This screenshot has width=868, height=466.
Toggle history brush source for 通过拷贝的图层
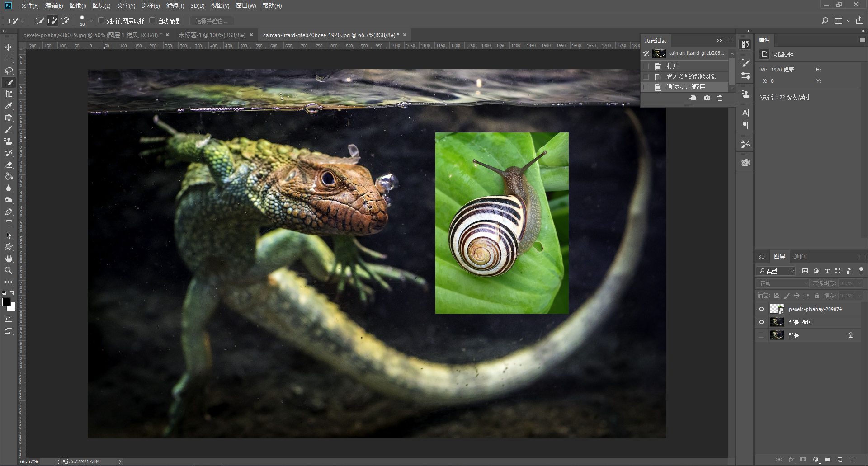point(646,87)
